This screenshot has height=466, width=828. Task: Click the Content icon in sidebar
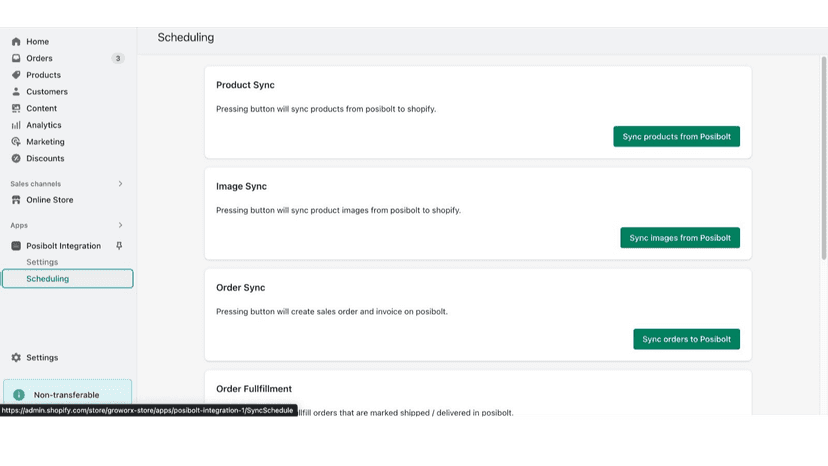tap(16, 108)
